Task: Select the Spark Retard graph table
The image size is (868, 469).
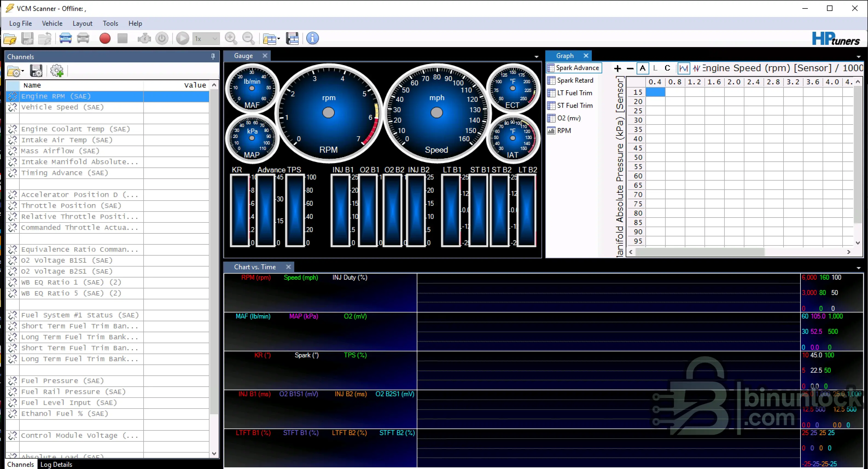Action: click(570, 80)
